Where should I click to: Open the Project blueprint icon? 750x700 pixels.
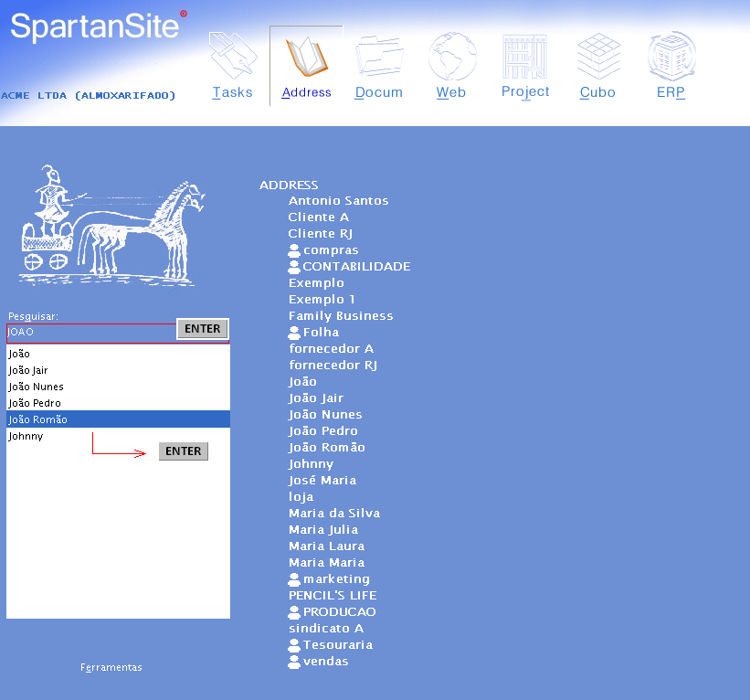[524, 57]
